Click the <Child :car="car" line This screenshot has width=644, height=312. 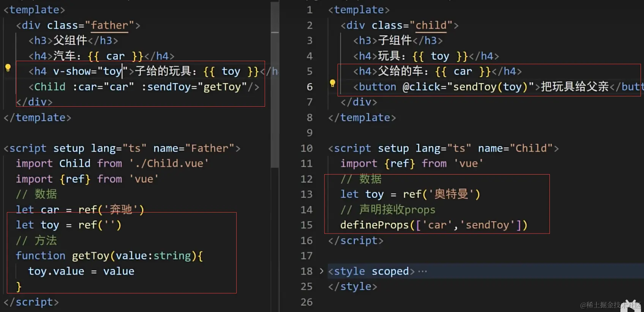(144, 87)
